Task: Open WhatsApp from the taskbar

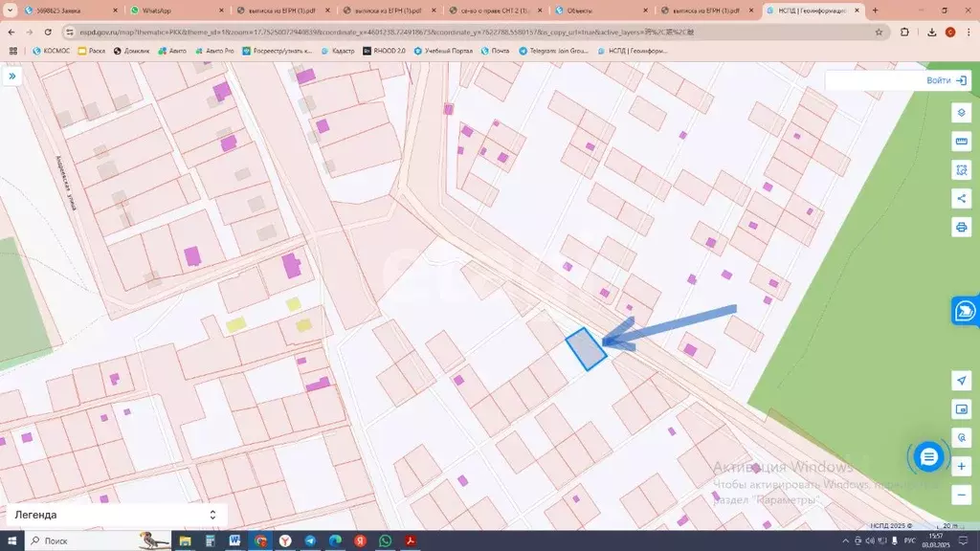Action: click(385, 540)
